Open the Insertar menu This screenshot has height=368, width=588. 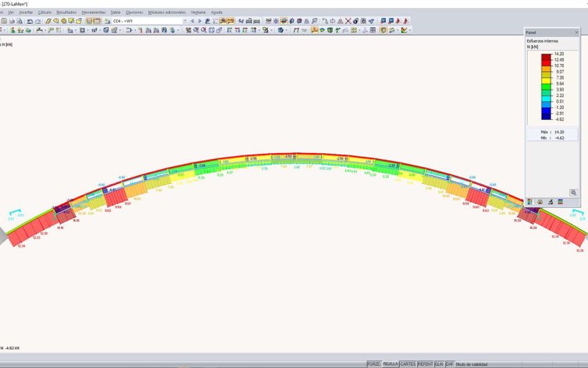pyautogui.click(x=26, y=13)
